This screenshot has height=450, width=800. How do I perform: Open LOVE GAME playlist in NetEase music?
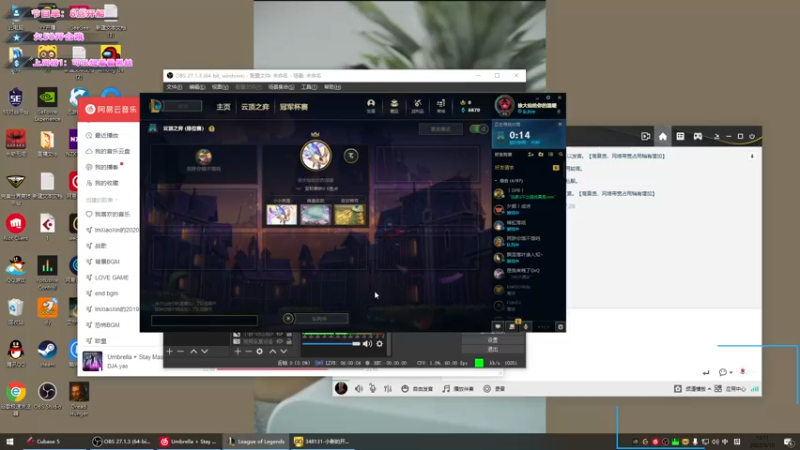111,278
